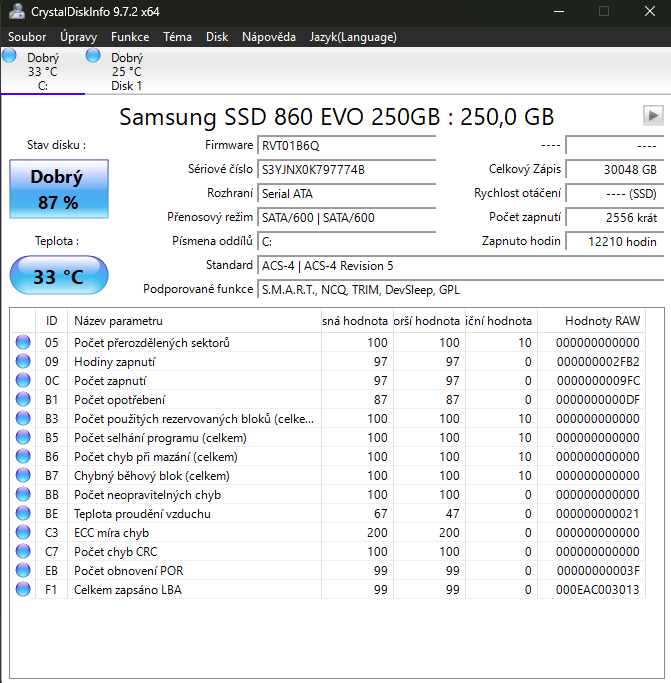Open the Funkce menu
The height and width of the screenshot is (683, 671).
coord(130,37)
